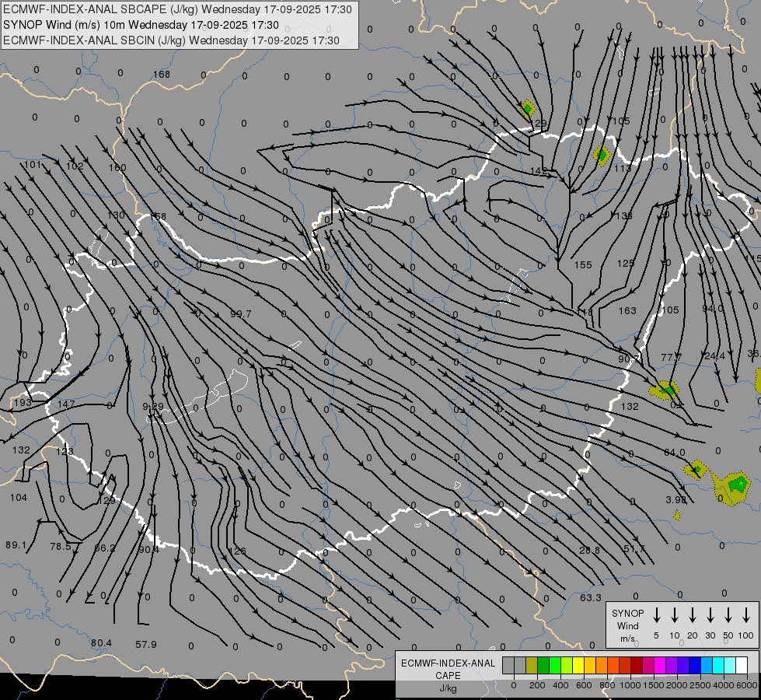This screenshot has width=761, height=700.
Task: Click the wind arrow above the 100 m/s label
Action: point(746,615)
